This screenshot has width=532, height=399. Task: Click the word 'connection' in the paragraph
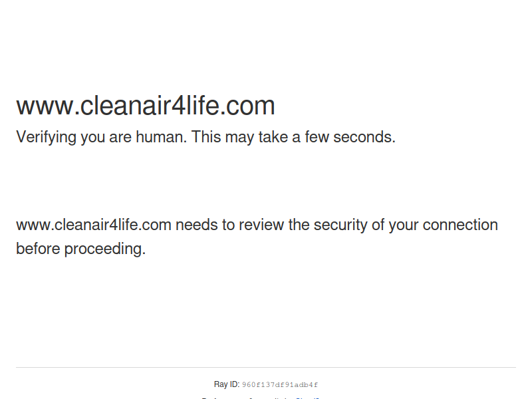tap(460, 225)
